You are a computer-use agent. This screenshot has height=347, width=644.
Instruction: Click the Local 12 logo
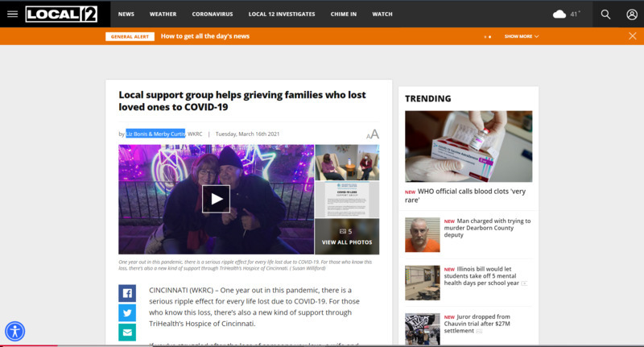[62, 14]
